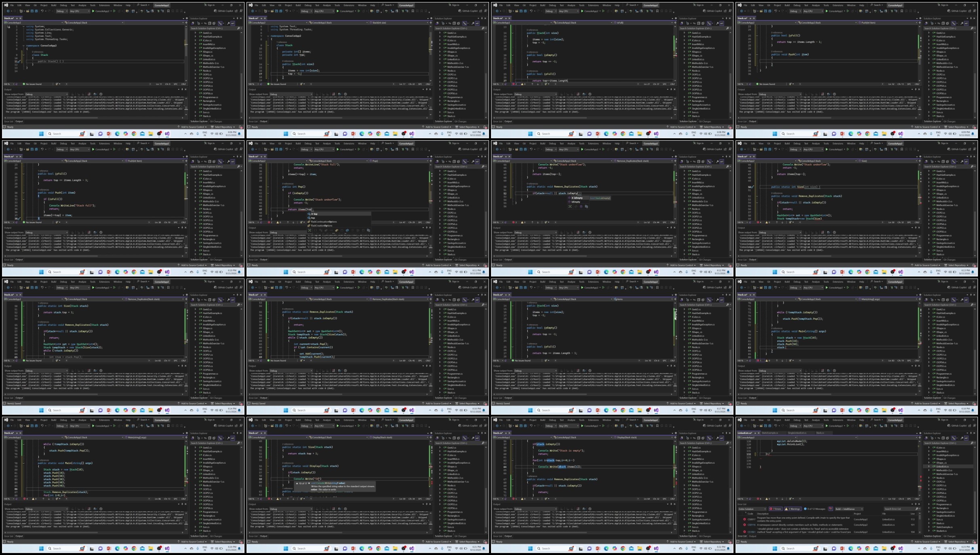
Task: Click the Windows Start button in the 6:06 PM frame
Action: point(41,133)
